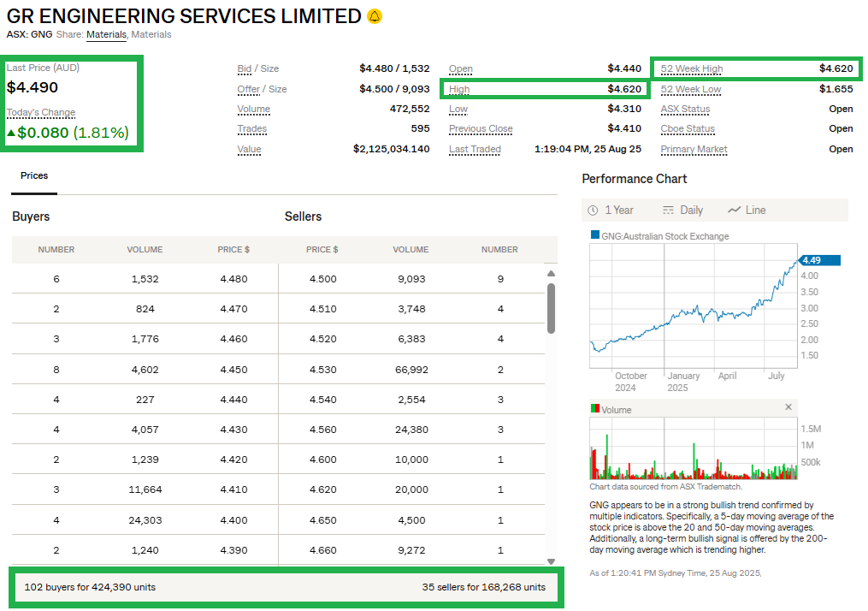Image resolution: width=868 pixels, height=611 pixels.
Task: Click the 4.49 price marker on chart
Action: point(818,260)
